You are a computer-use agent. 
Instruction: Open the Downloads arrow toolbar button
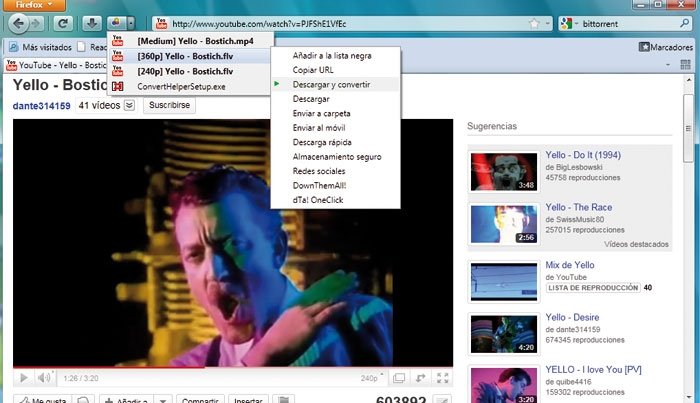click(x=92, y=24)
